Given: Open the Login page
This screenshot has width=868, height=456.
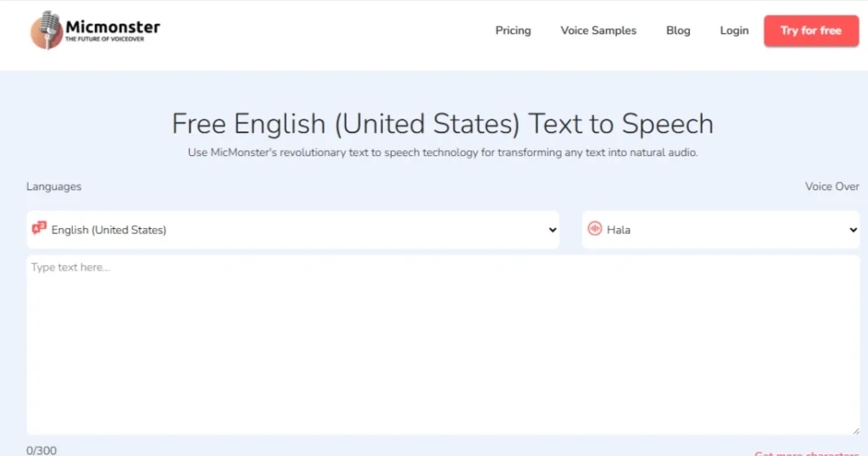Looking at the screenshot, I should 734,31.
